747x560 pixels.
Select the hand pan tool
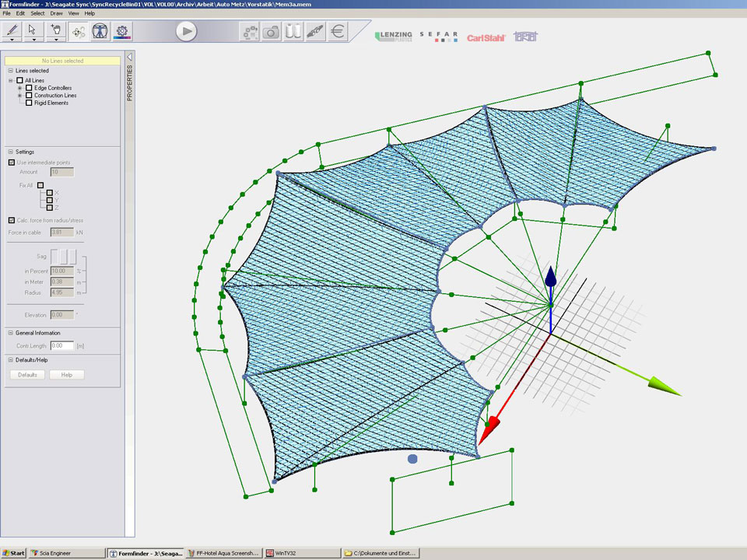[x=55, y=29]
